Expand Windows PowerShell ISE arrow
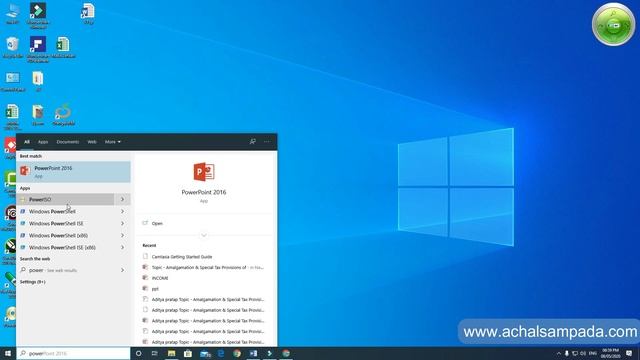 click(122, 223)
